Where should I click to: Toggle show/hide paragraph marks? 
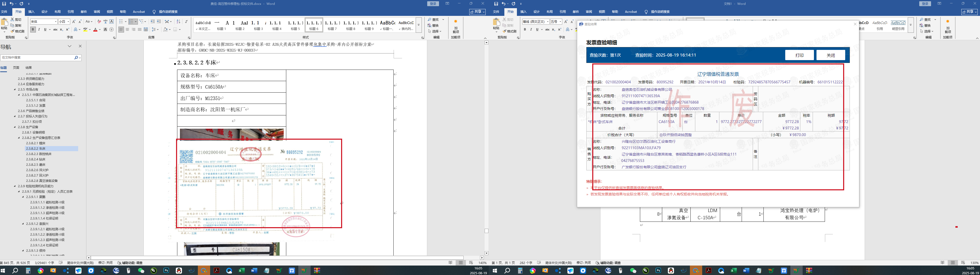click(x=186, y=22)
